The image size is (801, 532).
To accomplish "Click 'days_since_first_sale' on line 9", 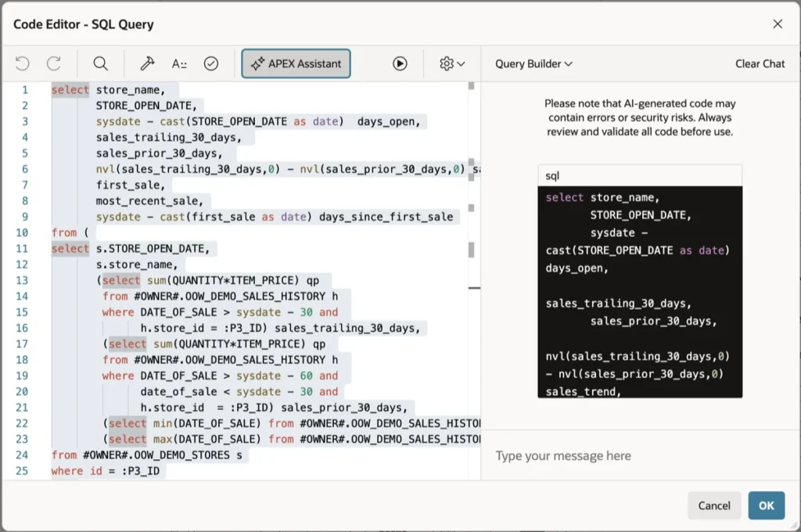I will click(386, 217).
